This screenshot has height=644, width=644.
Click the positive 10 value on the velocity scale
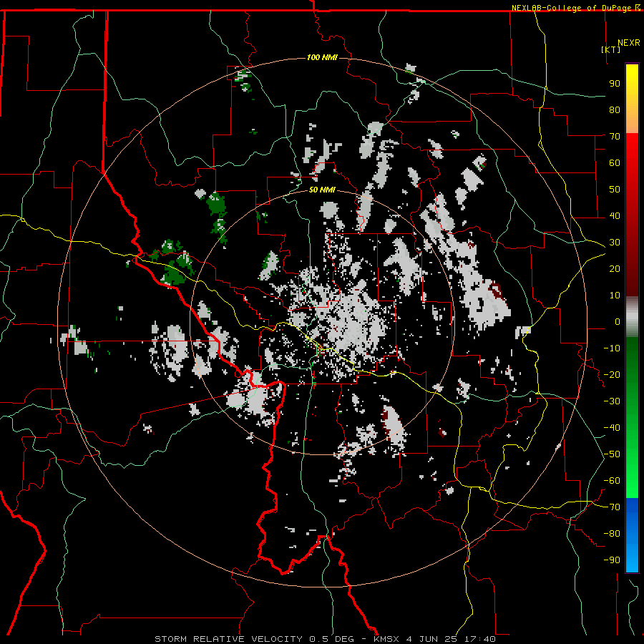pyautogui.click(x=615, y=296)
